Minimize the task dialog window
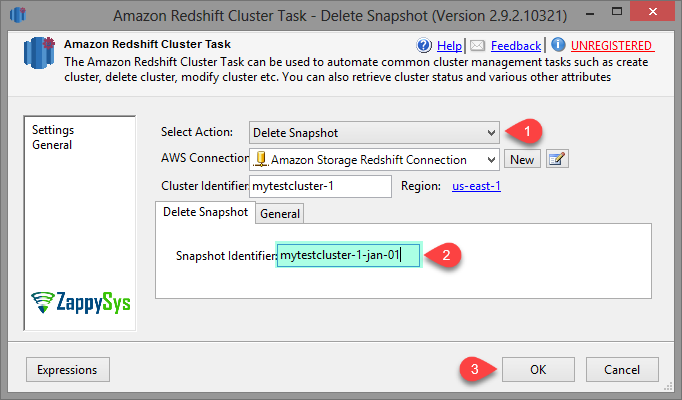Viewport: 682px width, 400px height. 590,13
